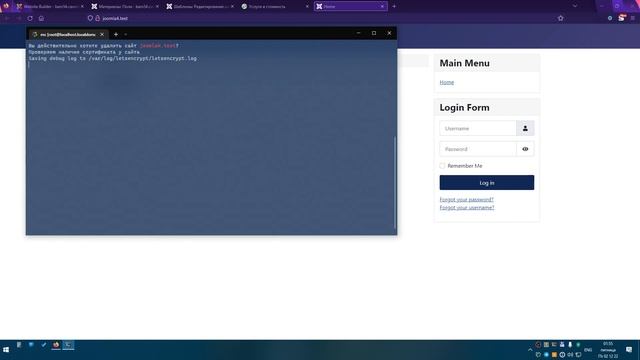
Task: Switch to the globe-icon browser tab
Action: [x=275, y=7]
